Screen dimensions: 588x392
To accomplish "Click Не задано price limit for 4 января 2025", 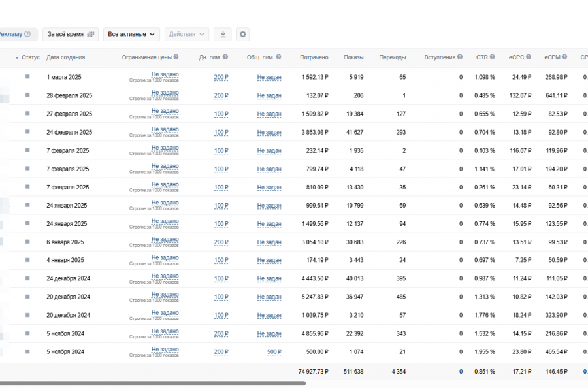I will pos(165,257).
